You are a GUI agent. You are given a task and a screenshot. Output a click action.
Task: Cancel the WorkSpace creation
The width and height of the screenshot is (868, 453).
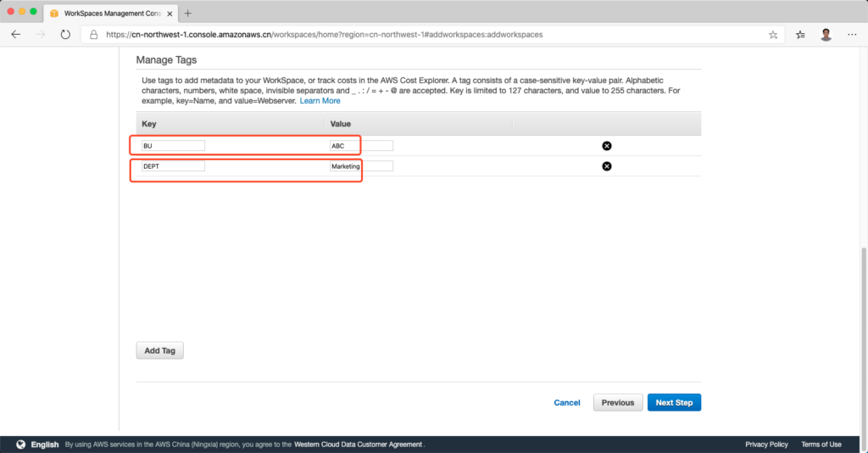[x=567, y=402]
